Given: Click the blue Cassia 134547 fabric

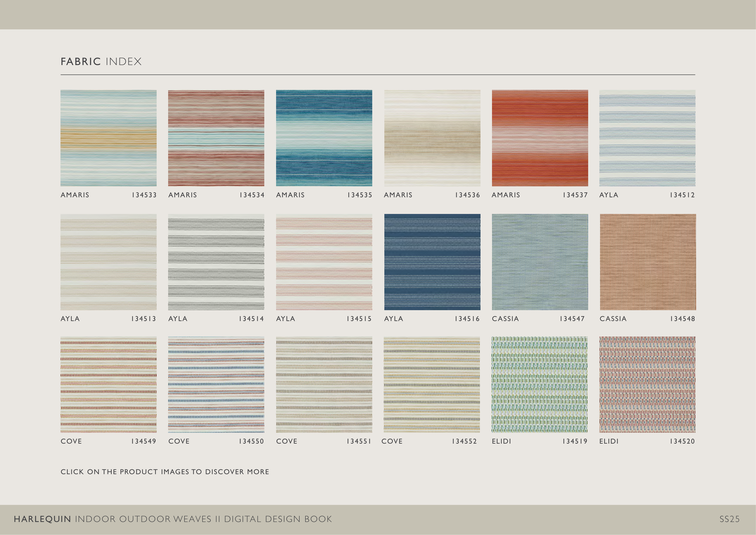Looking at the screenshot, I should [x=540, y=262].
